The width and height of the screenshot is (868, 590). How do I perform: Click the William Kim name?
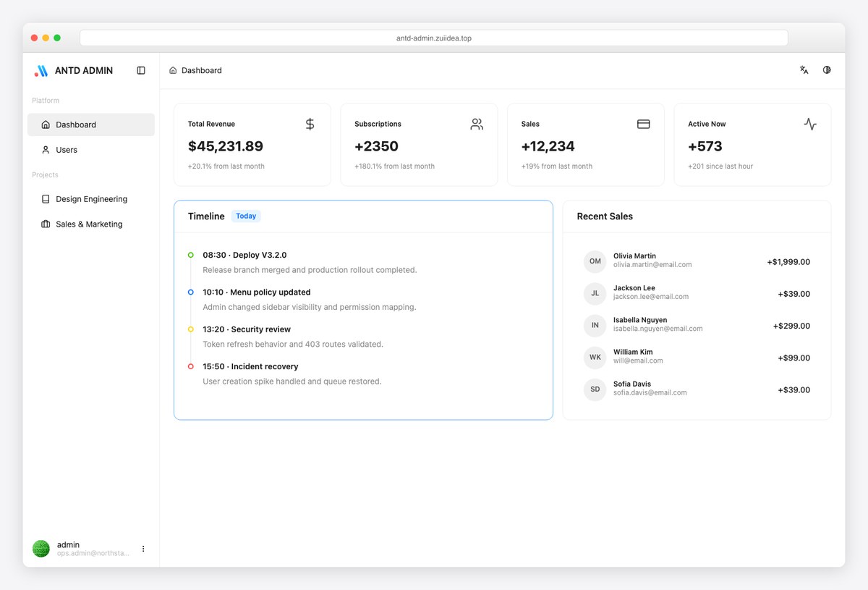(x=633, y=352)
